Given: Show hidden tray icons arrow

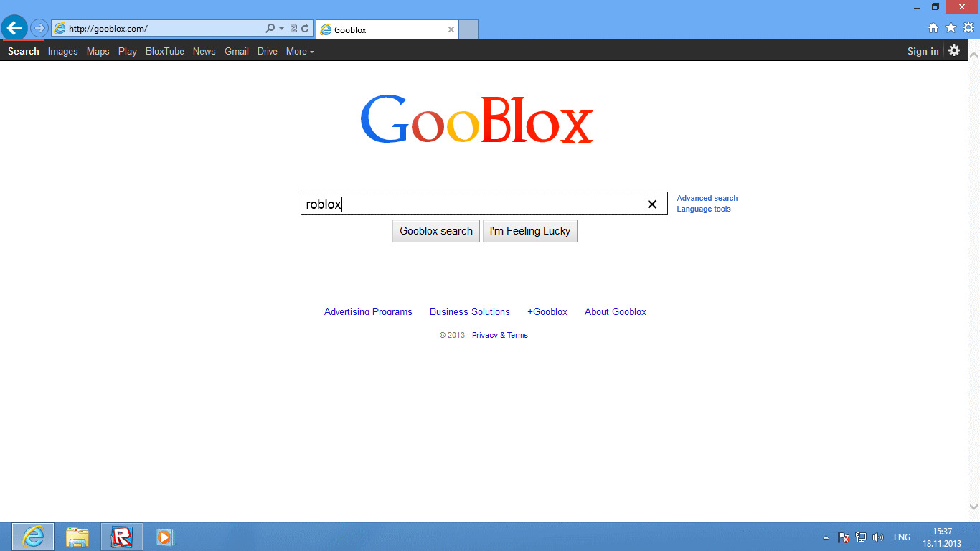Looking at the screenshot, I should coord(826,537).
